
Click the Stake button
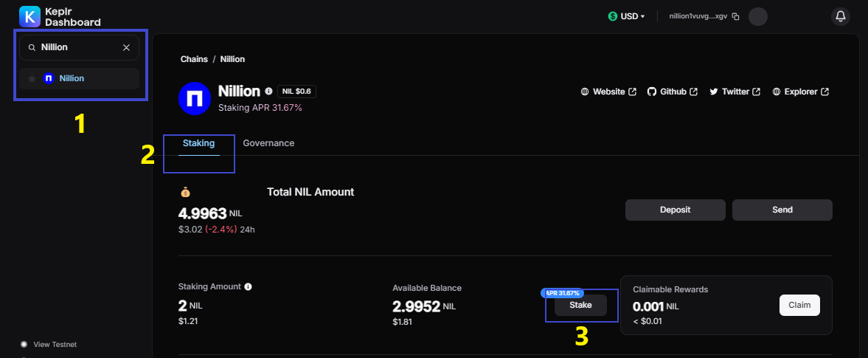[x=580, y=306]
